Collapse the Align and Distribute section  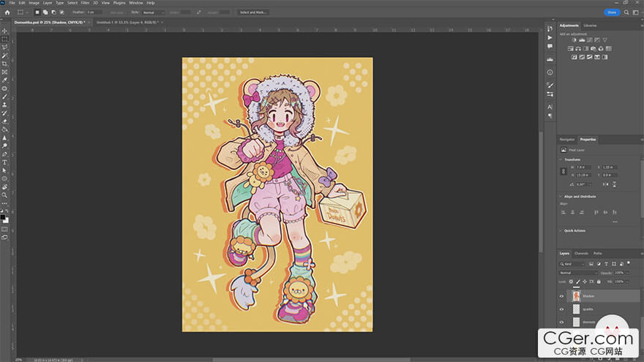(x=561, y=197)
